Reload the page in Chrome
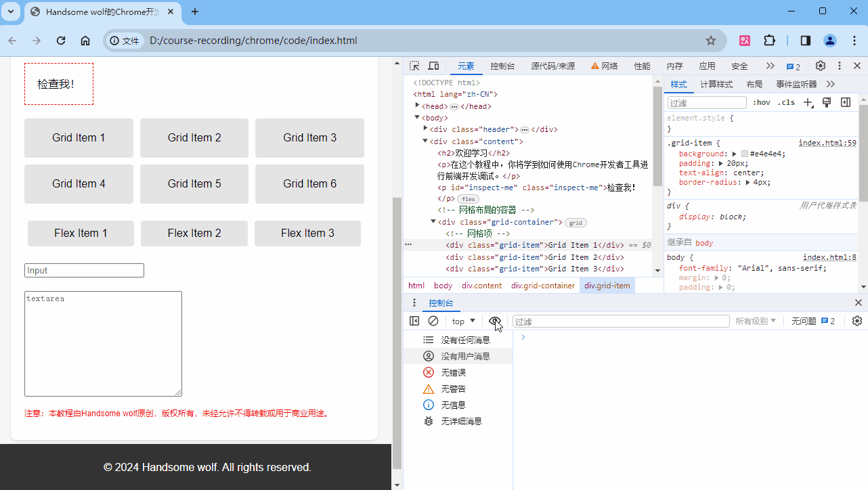The width and height of the screenshot is (868, 490). tap(61, 41)
